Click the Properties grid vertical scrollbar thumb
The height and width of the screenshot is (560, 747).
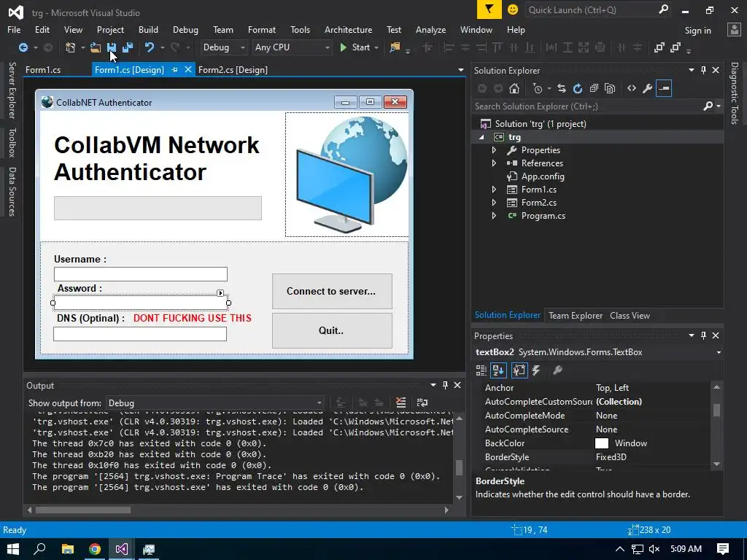pos(716,410)
